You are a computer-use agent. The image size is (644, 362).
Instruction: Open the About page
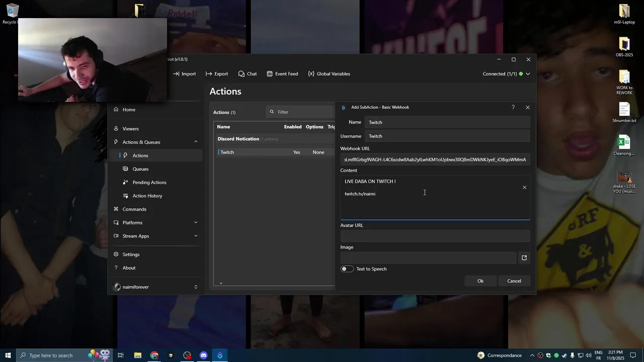pyautogui.click(x=129, y=268)
